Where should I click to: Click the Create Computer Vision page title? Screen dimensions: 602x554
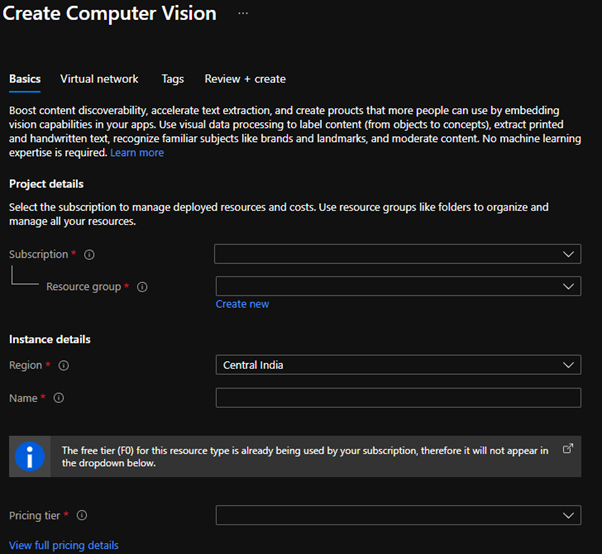109,13
